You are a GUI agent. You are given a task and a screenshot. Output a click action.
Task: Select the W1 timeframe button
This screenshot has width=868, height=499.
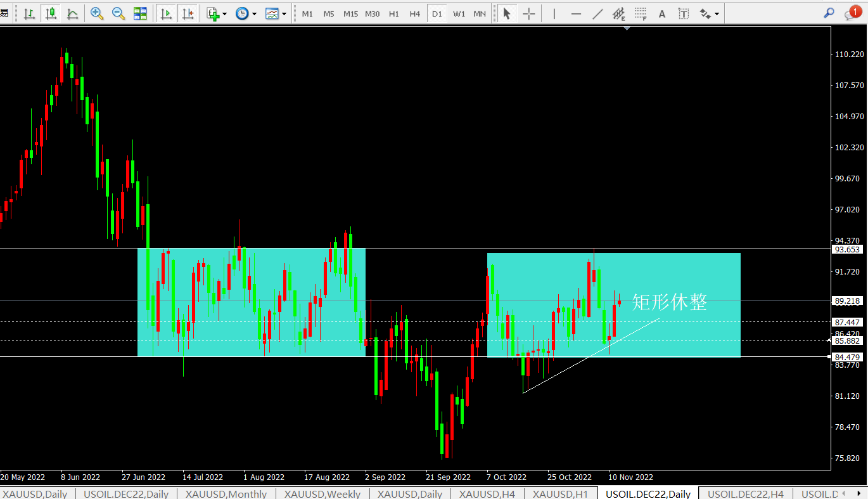pyautogui.click(x=459, y=13)
